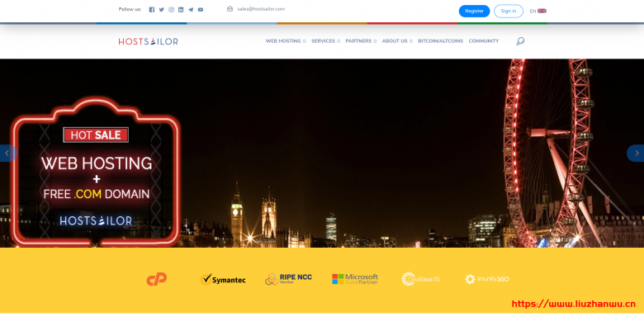Viewport: 644px width, 317px height.
Task: Click the Sign in button
Action: (x=508, y=11)
